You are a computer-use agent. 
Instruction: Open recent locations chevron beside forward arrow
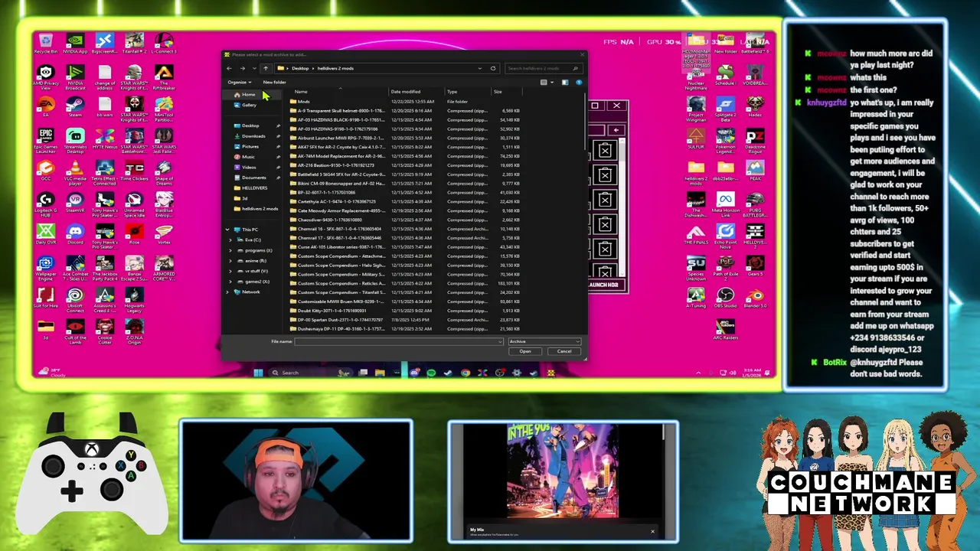tap(255, 68)
